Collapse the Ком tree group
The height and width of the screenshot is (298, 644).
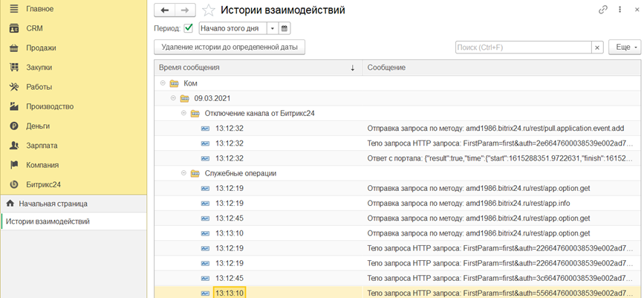[163, 83]
